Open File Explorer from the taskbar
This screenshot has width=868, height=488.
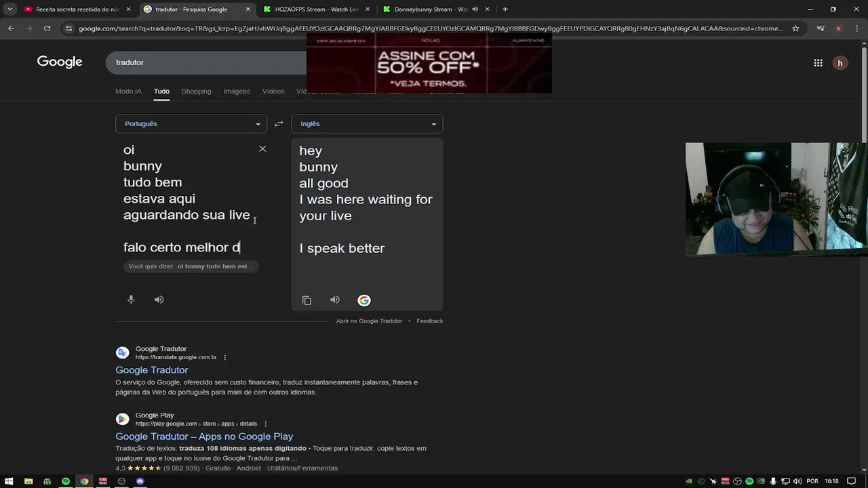coord(28,481)
